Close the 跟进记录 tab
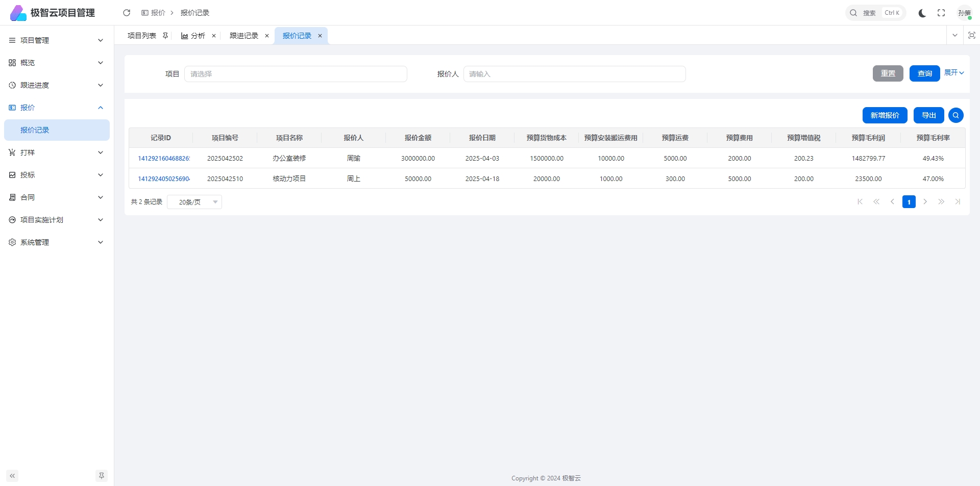980x486 pixels. (x=267, y=36)
